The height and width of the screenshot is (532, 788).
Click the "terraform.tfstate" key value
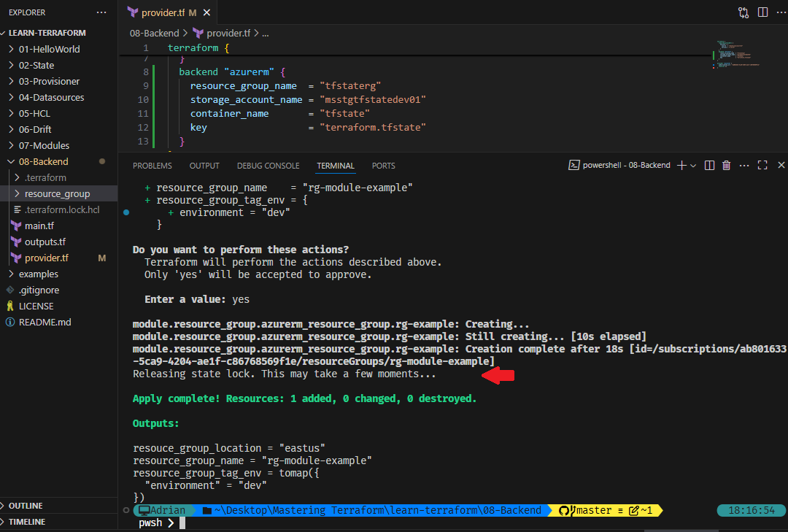pos(372,127)
